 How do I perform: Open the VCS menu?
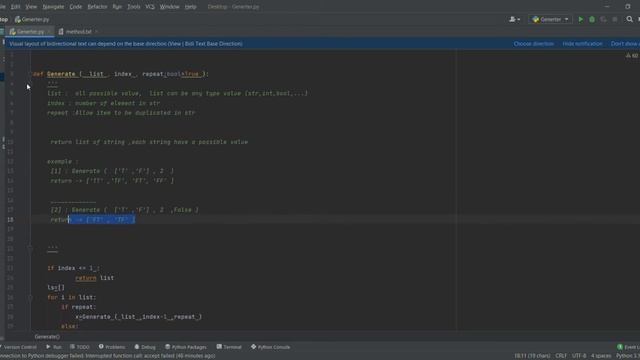(x=150, y=7)
